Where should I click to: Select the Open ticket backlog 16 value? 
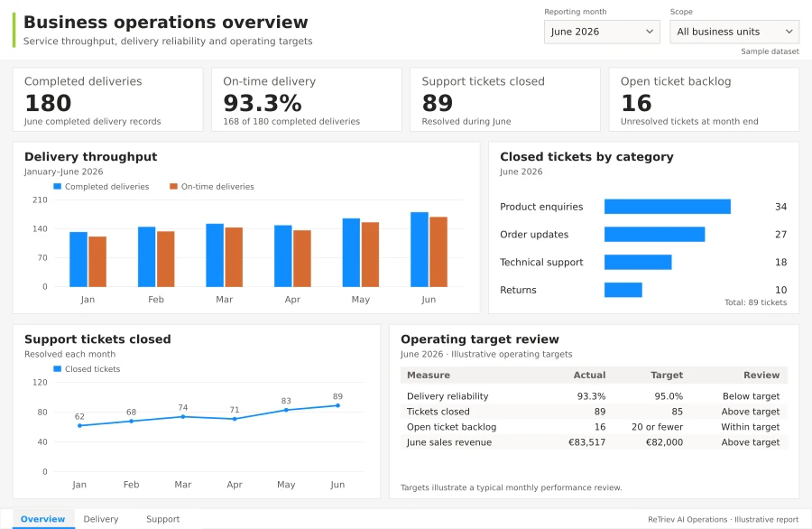coord(636,103)
